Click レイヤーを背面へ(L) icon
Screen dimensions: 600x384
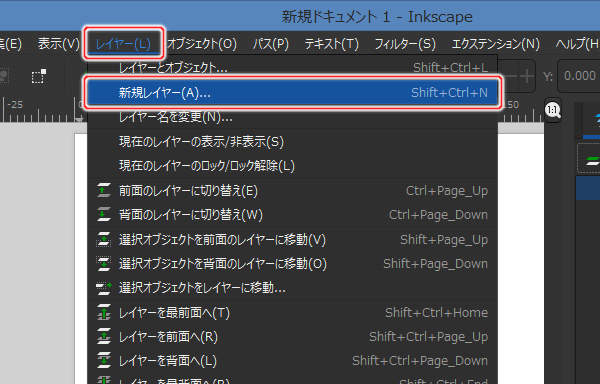click(104, 361)
